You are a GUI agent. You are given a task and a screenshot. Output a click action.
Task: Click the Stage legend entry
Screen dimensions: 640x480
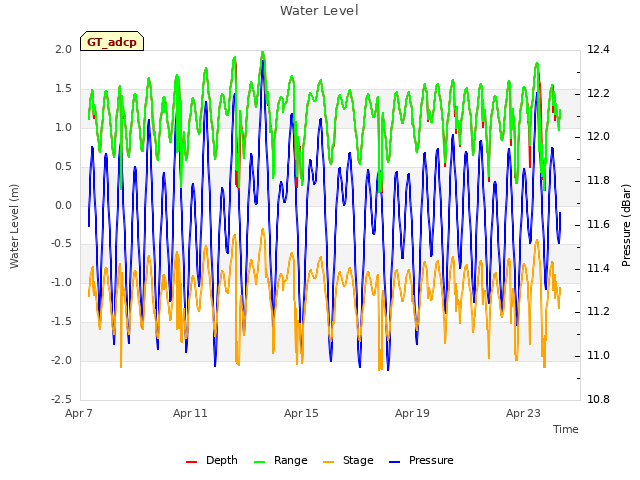pyautogui.click(x=348, y=460)
